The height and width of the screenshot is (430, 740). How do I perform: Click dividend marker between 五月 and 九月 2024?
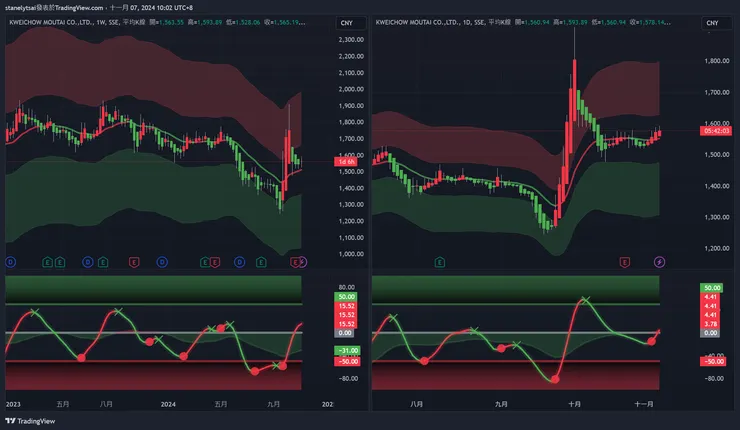click(239, 262)
